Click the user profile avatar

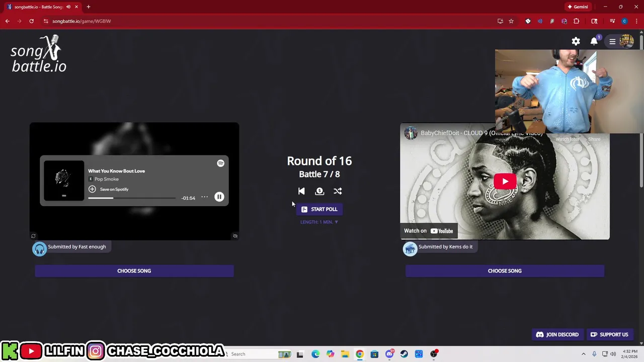(627, 41)
